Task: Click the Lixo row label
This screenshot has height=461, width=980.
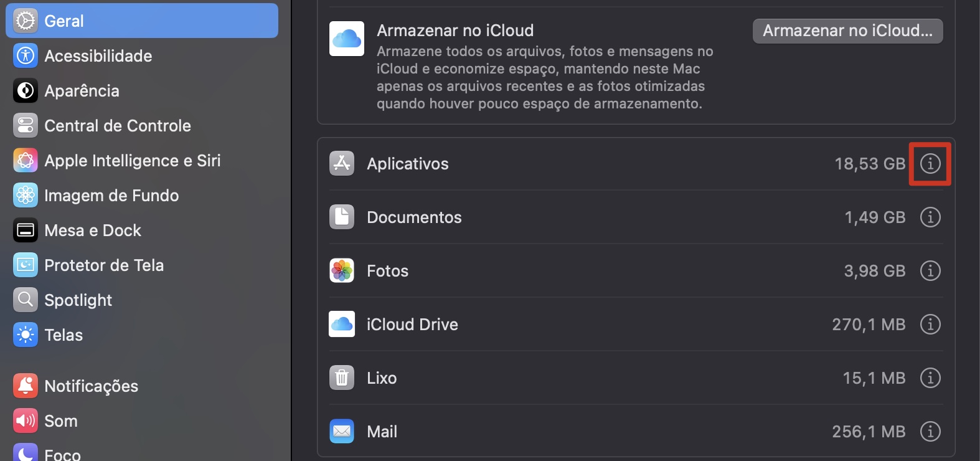Action: tap(382, 378)
